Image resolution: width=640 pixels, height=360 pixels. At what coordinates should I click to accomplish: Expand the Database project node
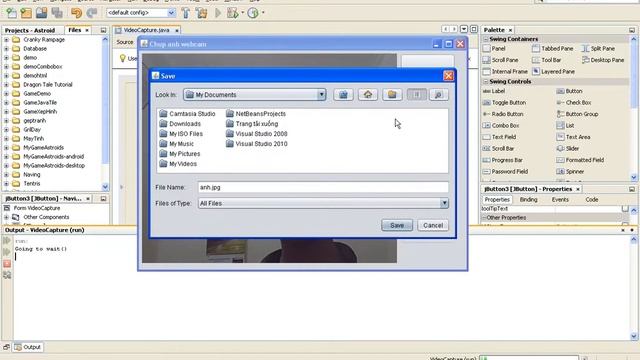6,49
